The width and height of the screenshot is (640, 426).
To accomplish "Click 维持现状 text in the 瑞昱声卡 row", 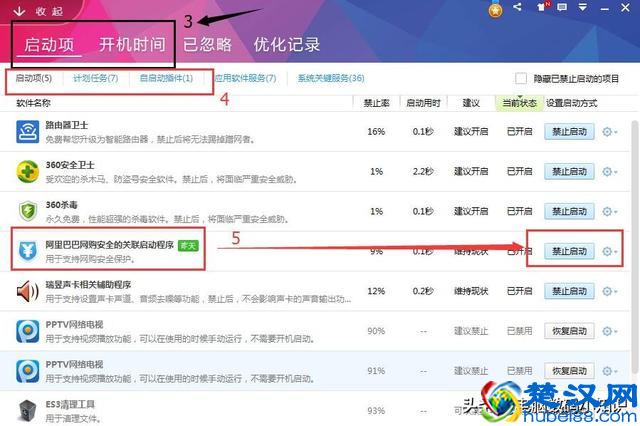I will click(471, 291).
